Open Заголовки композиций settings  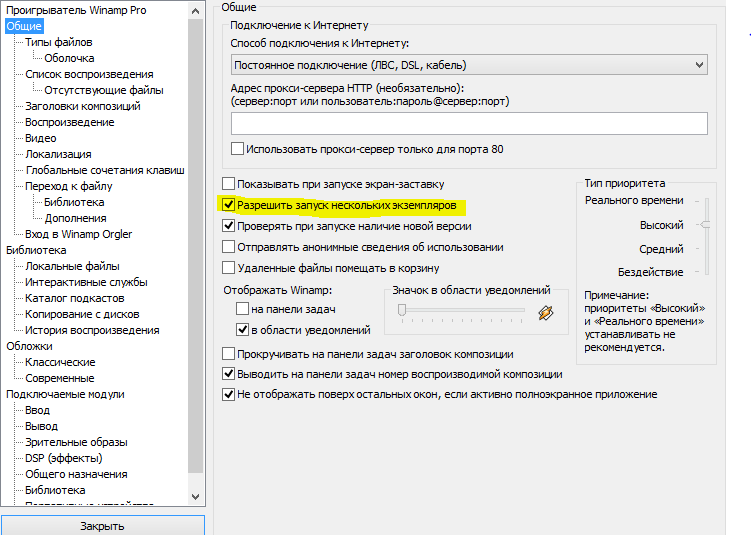click(x=82, y=106)
